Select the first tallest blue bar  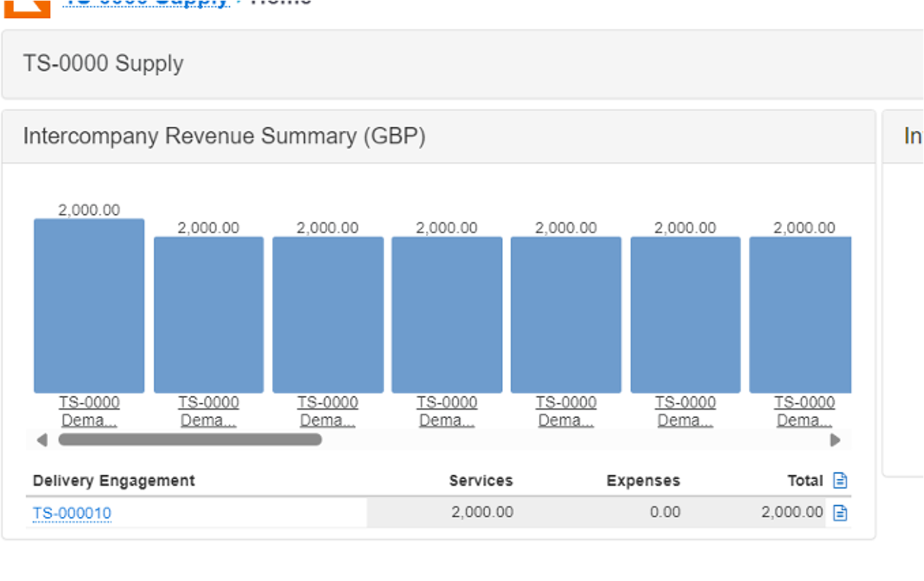[x=89, y=306]
